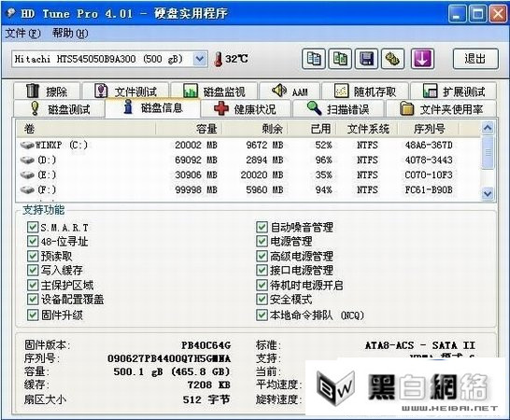
Task: Toggle the 固件升级 checkbox
Action: click(33, 315)
